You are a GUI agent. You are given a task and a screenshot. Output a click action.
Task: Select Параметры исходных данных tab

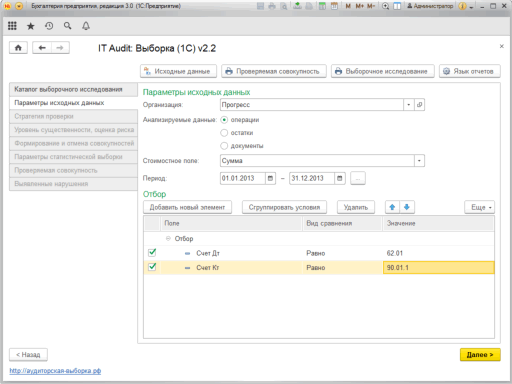pyautogui.click(x=73, y=103)
